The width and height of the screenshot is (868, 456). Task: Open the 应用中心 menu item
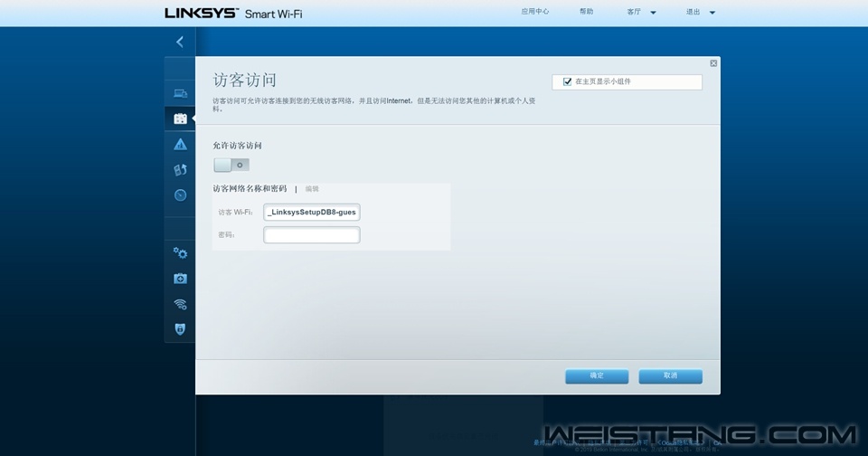(x=534, y=12)
